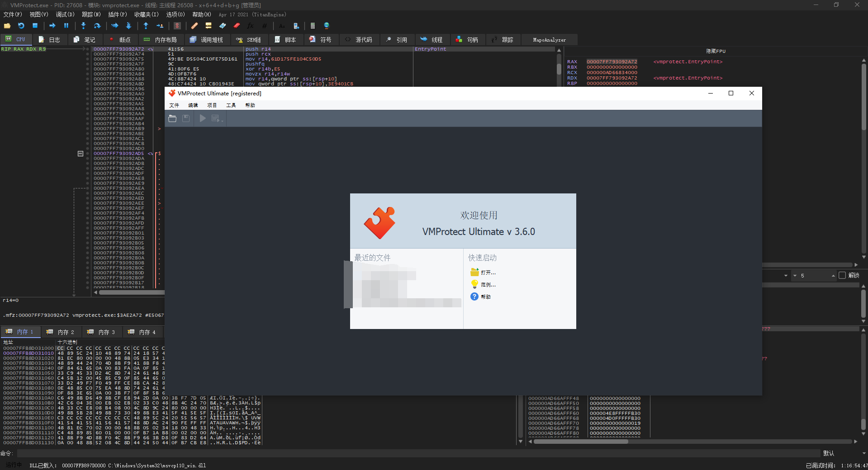Open the 选项(O) menu in x64dbg
Image resolution: width=868 pixels, height=470 pixels.
coord(175,14)
